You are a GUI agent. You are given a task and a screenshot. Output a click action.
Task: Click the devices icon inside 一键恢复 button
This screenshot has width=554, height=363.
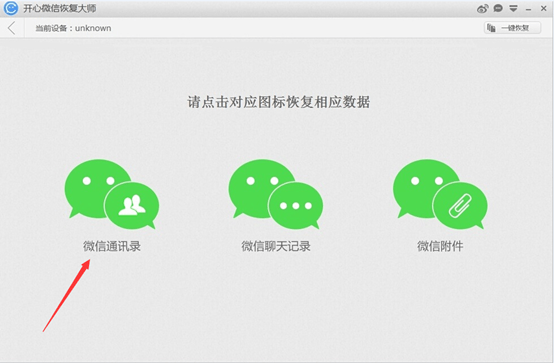491,28
